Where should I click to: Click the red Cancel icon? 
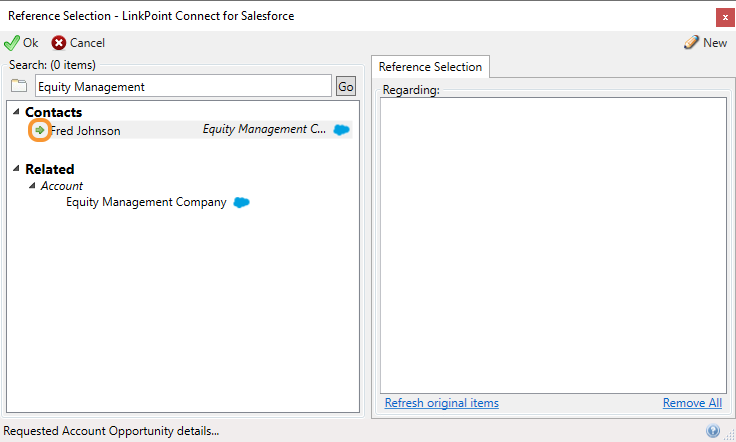pos(59,43)
